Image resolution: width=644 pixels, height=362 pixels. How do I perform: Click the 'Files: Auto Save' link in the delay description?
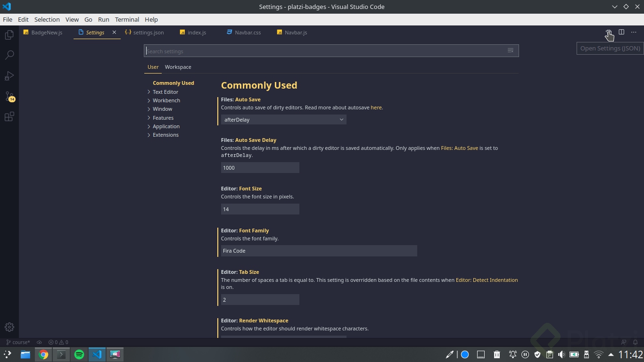pyautogui.click(x=460, y=148)
